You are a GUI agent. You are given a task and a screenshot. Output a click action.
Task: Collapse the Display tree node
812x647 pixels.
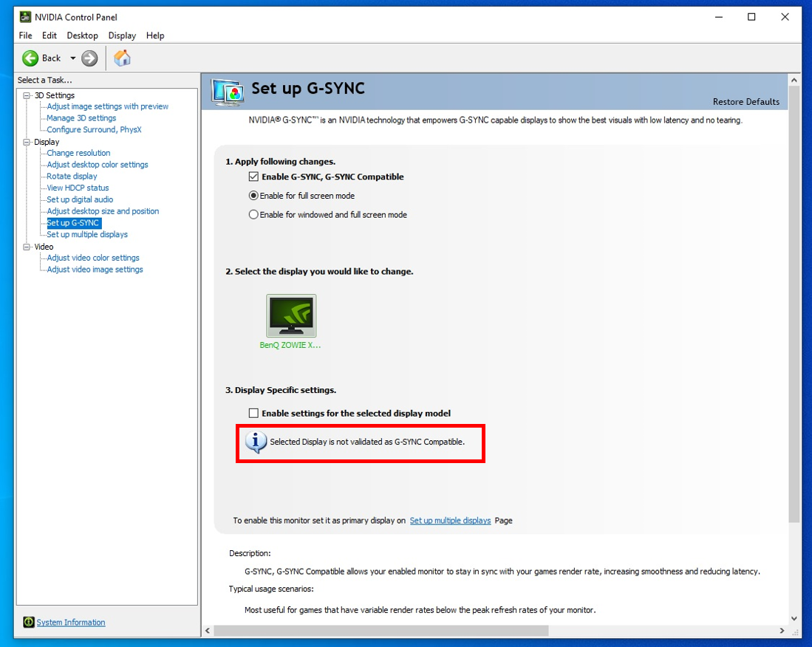pyautogui.click(x=25, y=141)
